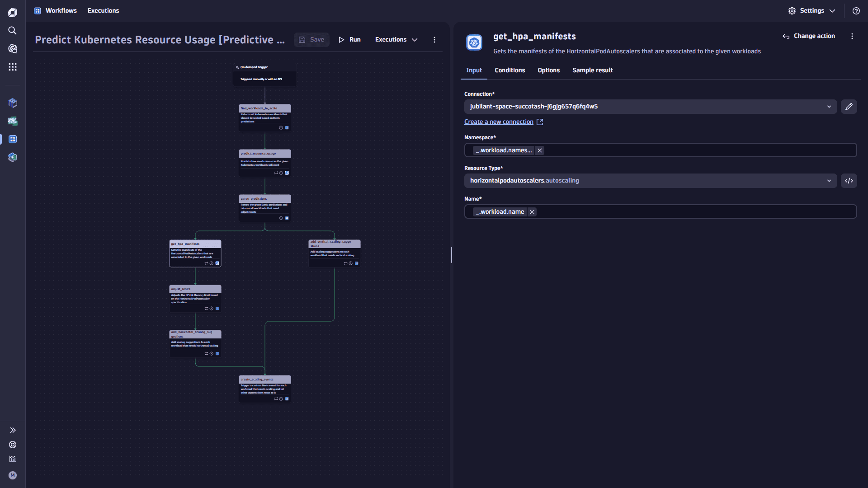This screenshot has width=868, height=488.
Task: Click the workflow search icon in sidebar
Action: click(x=13, y=30)
